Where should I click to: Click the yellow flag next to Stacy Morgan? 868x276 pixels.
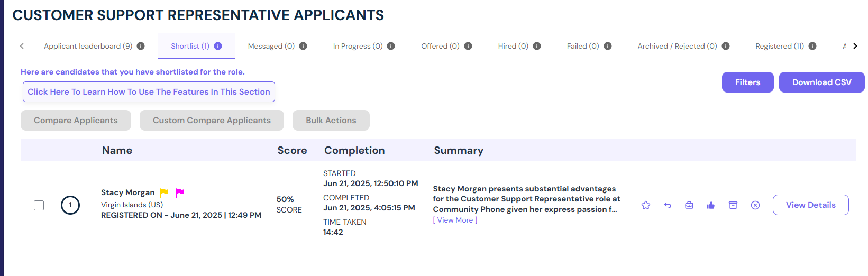tap(165, 192)
